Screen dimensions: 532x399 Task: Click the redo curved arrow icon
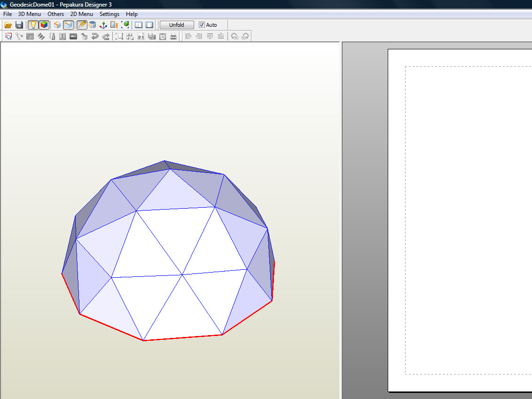click(106, 36)
